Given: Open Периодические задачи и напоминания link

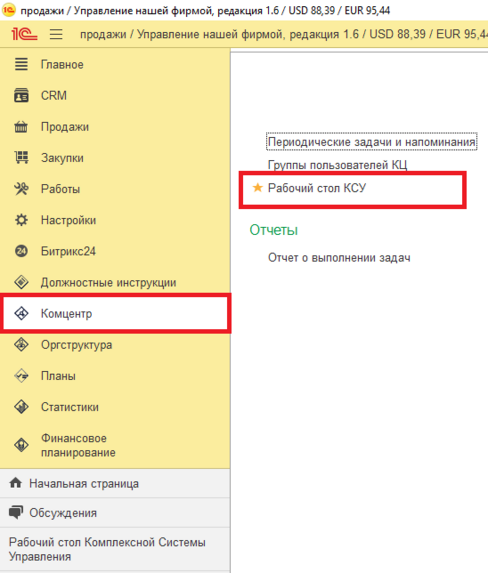Looking at the screenshot, I should click(x=371, y=142).
